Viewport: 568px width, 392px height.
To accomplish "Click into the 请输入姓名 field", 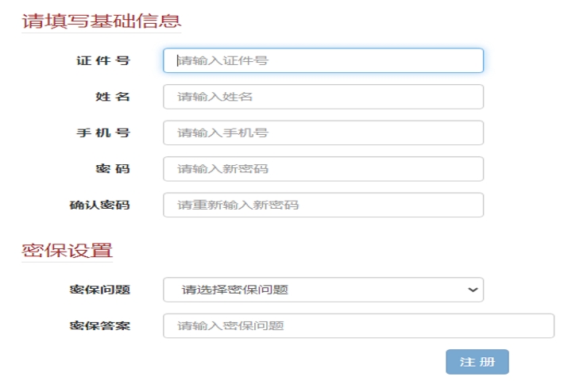I will point(323,97).
